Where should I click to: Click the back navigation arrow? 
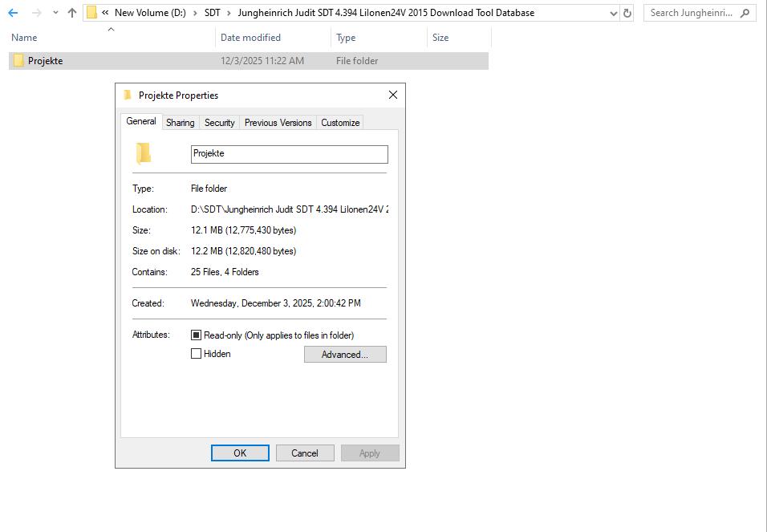[13, 13]
